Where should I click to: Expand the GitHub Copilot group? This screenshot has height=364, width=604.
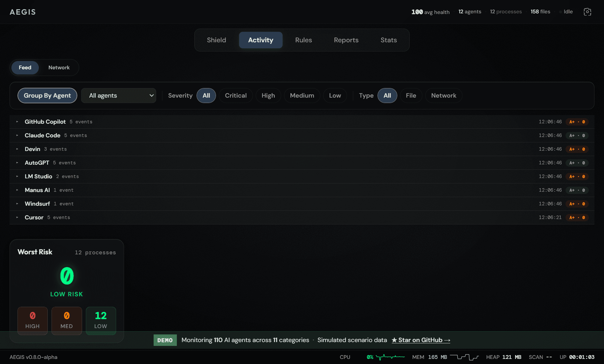click(302, 122)
